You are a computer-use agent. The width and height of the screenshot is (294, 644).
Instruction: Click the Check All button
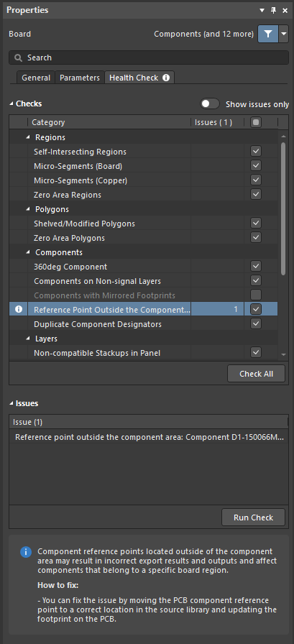256,374
